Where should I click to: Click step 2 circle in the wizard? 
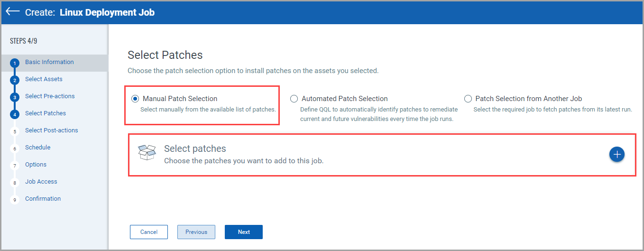pos(15,80)
